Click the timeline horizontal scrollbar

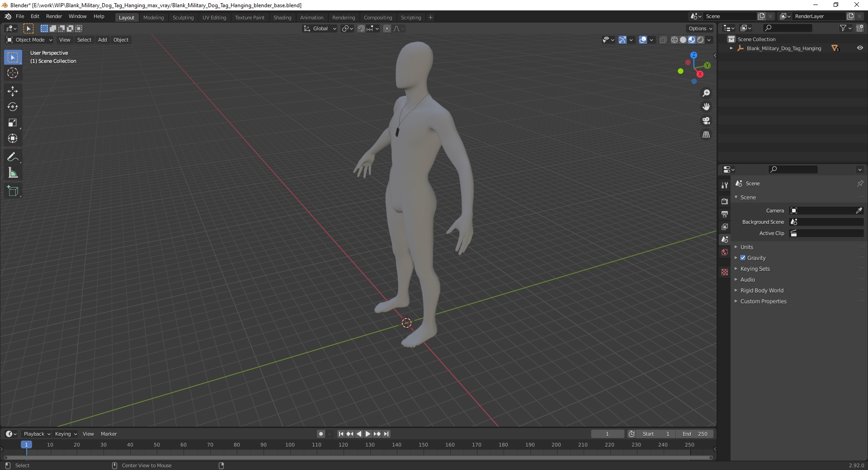pyautogui.click(x=357, y=457)
